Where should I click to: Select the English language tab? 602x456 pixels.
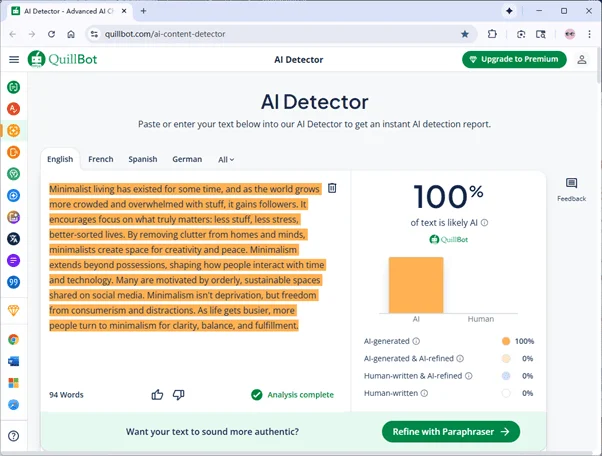60,159
